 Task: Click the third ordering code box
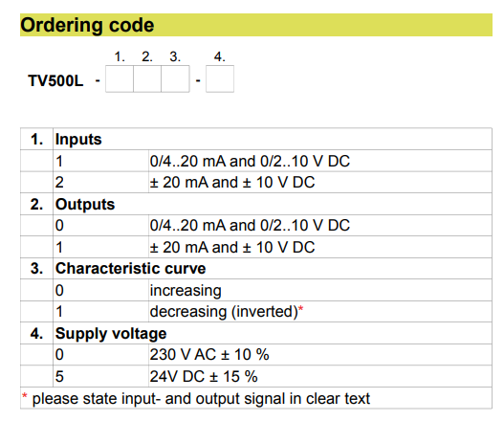[x=175, y=79]
